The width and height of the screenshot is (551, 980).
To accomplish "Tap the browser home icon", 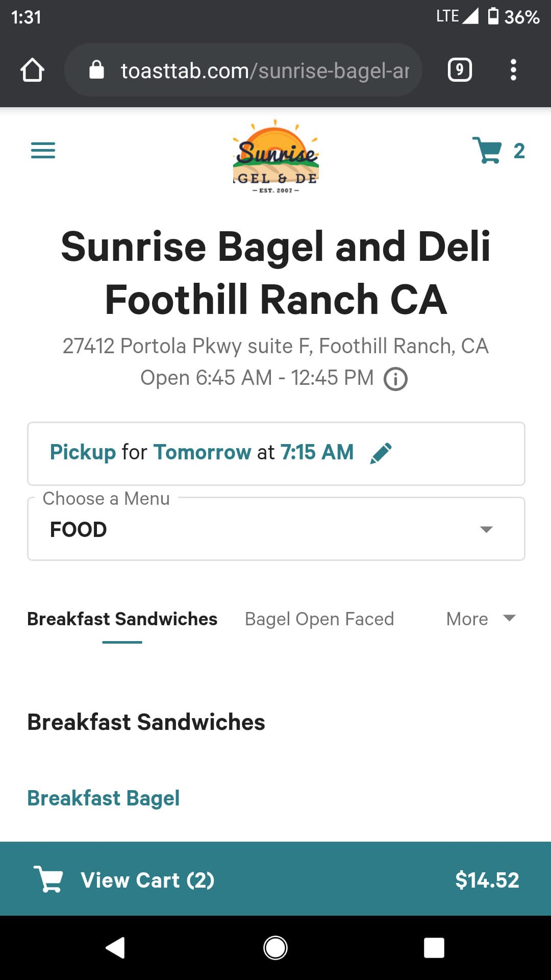I will (x=32, y=70).
